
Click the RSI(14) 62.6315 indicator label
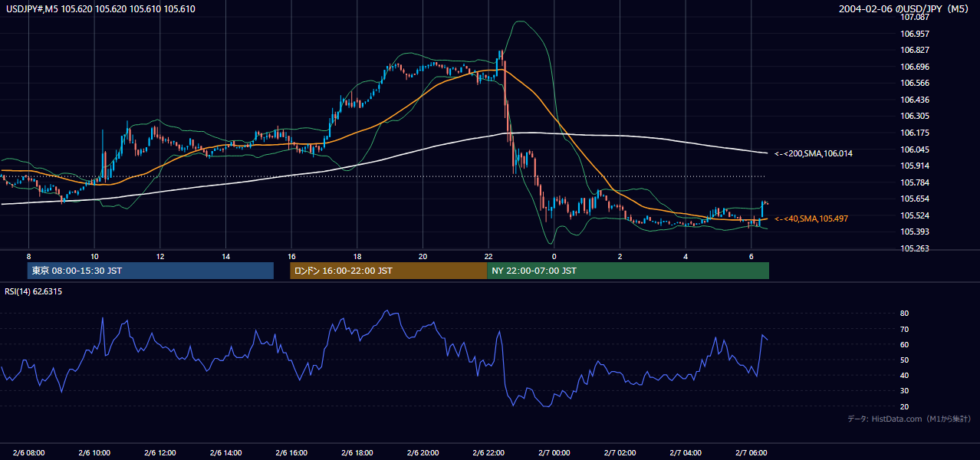coord(34,291)
